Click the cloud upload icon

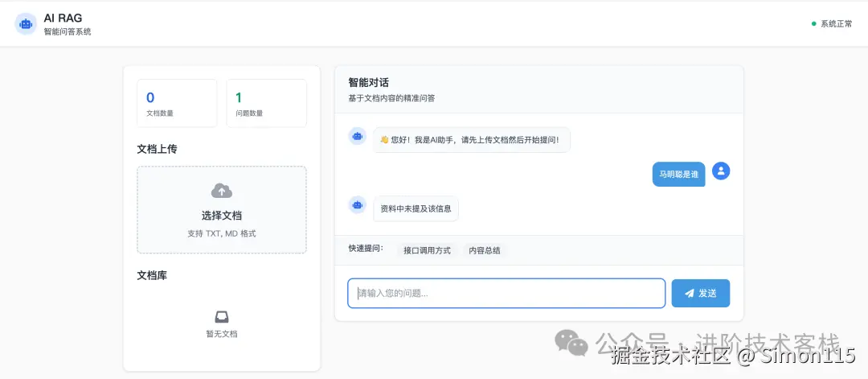222,192
